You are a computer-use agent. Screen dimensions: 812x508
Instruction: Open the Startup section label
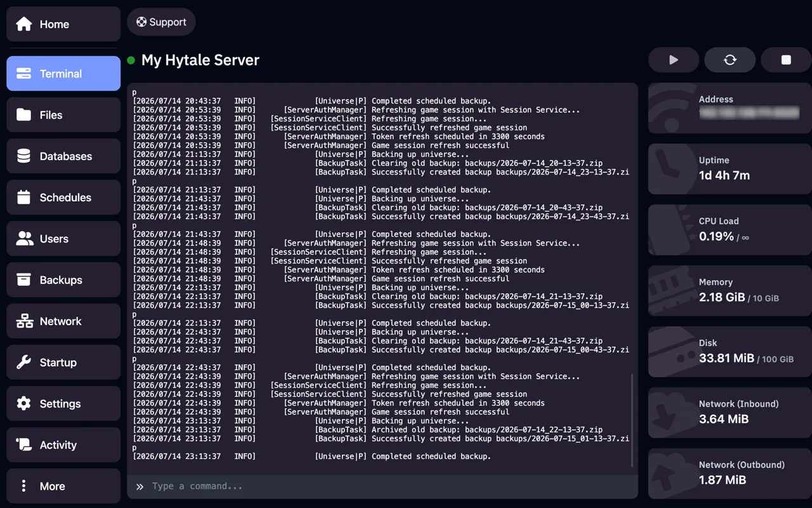click(58, 363)
